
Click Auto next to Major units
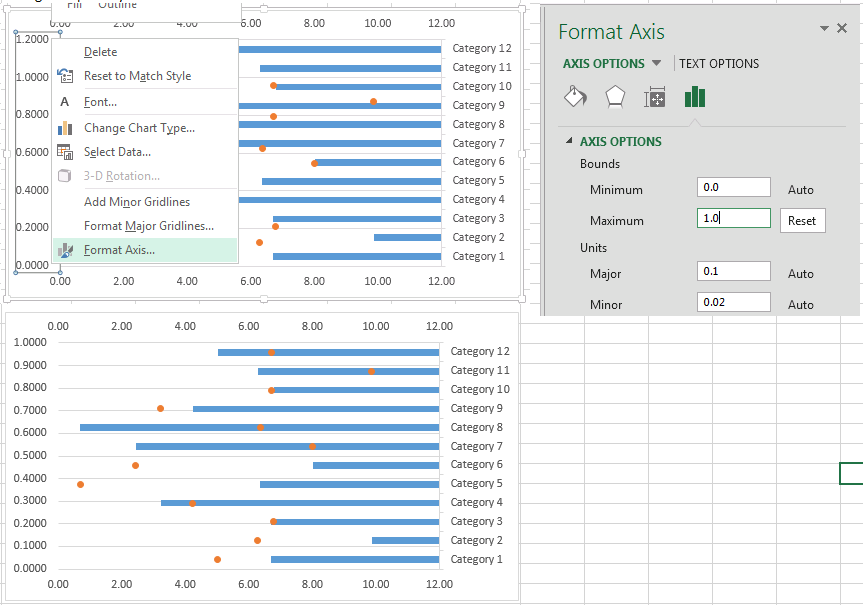(800, 274)
